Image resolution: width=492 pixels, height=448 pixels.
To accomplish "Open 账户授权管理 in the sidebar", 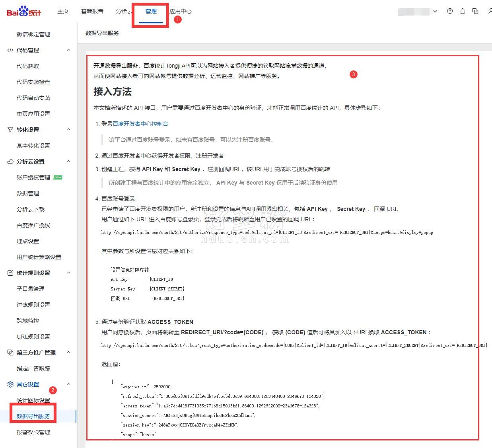I will pyautogui.click(x=33, y=177).
